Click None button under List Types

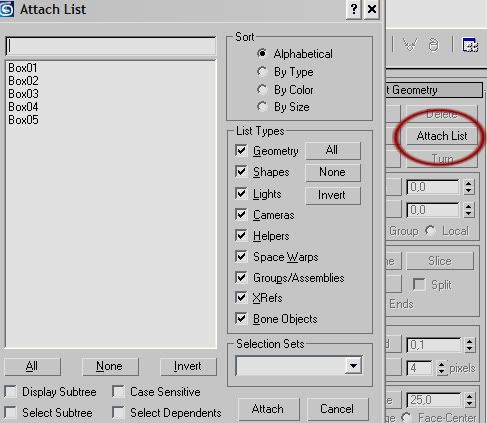(x=332, y=172)
